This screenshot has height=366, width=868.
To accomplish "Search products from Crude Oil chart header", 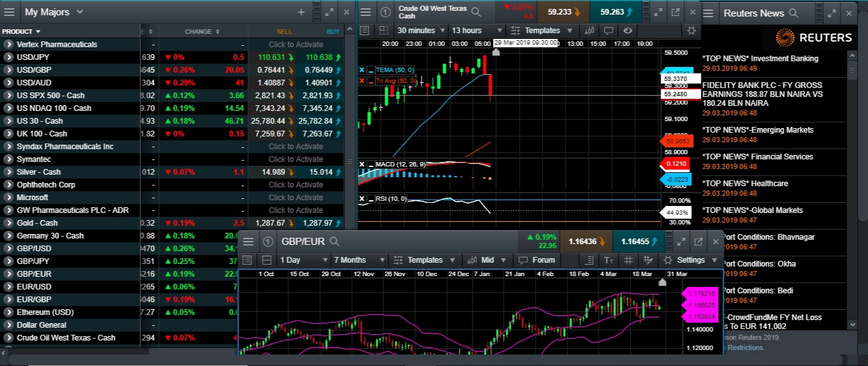I will [476, 11].
